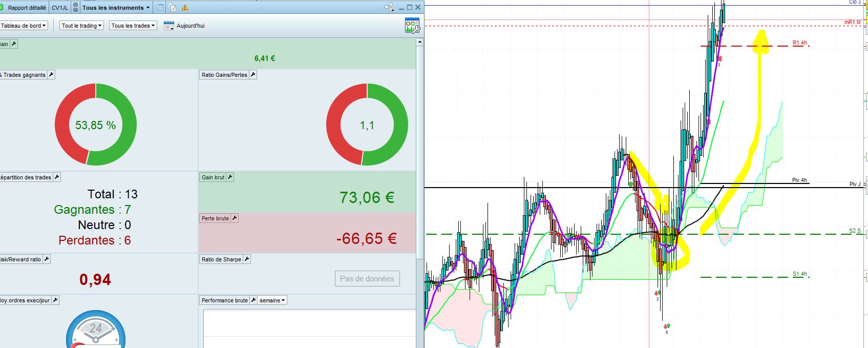Open dashboard settings wrench icon at top right
Image resolution: width=868 pixels, height=348 pixels.
click(x=412, y=26)
